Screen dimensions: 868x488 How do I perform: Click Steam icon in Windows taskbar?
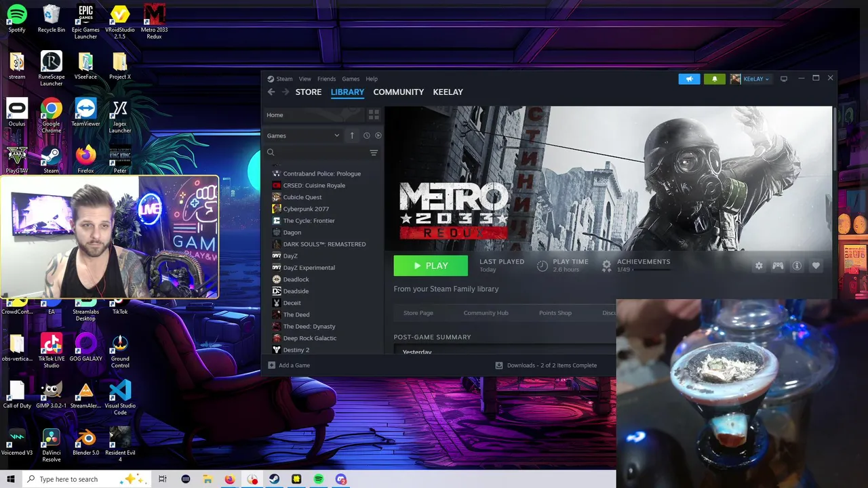click(x=274, y=479)
